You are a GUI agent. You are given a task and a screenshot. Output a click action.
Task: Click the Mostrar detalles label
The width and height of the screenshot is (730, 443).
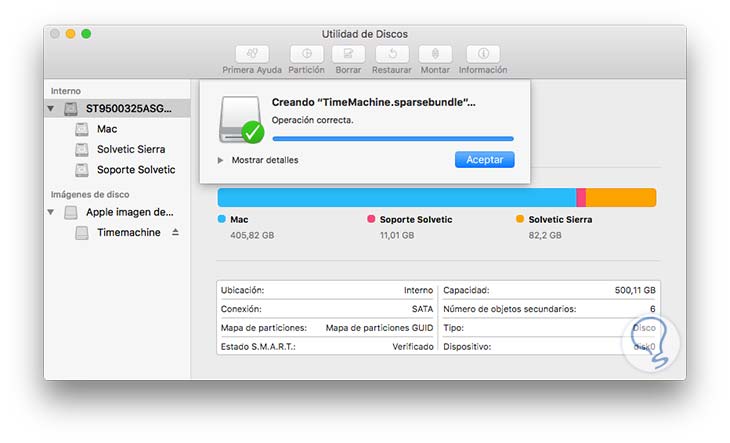(x=265, y=160)
